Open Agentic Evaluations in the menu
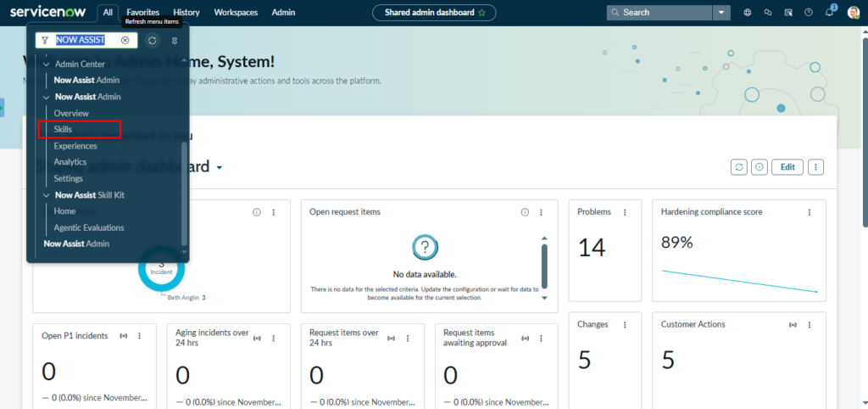This screenshot has height=409, width=868. (88, 227)
